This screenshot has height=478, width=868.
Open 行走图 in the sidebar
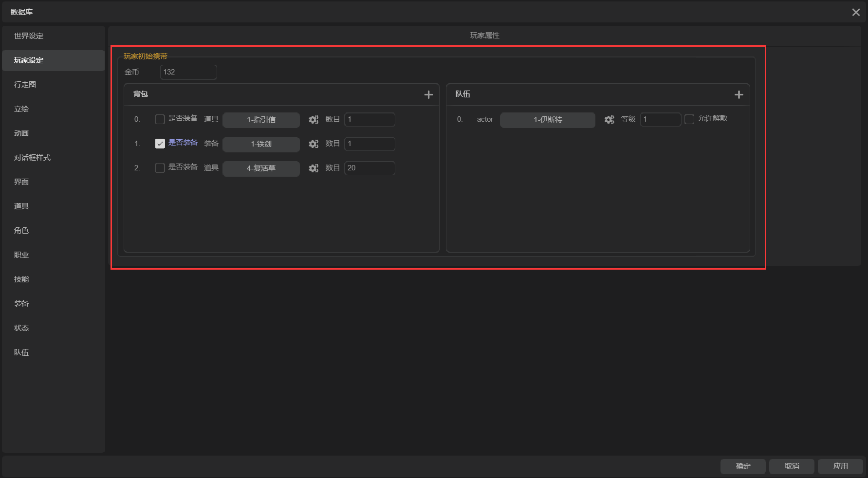pos(53,85)
